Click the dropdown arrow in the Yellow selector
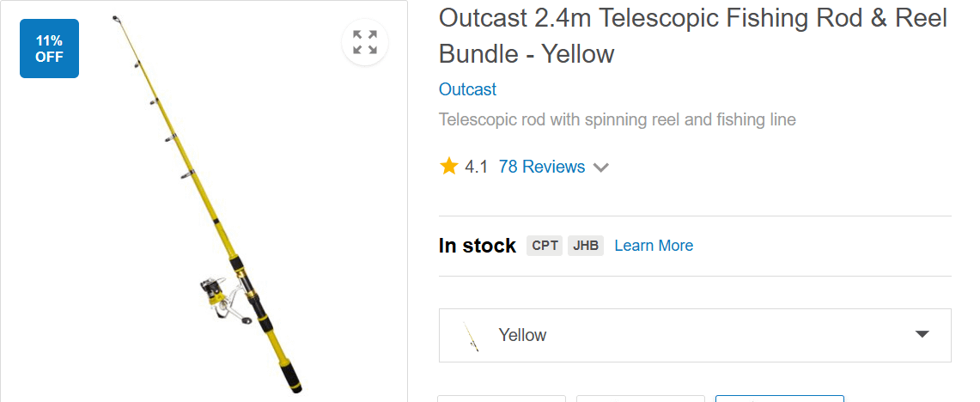The image size is (980, 402). pos(922,334)
